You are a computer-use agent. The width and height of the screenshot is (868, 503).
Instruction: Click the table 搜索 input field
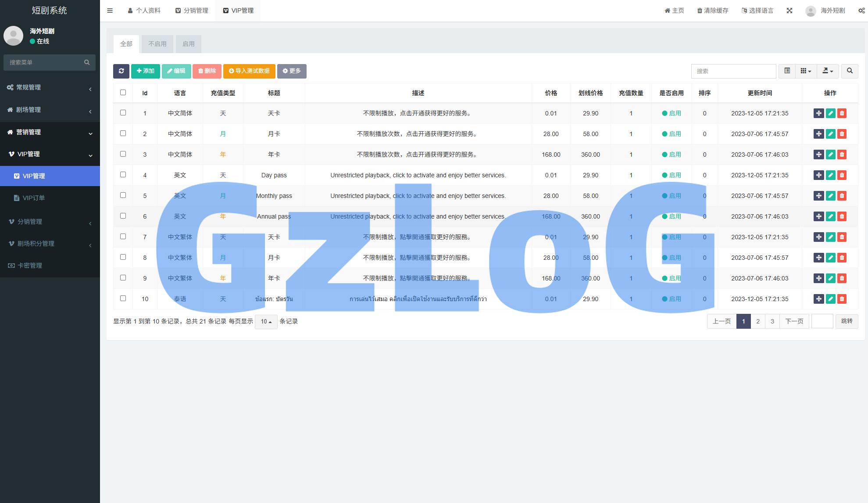(x=733, y=71)
